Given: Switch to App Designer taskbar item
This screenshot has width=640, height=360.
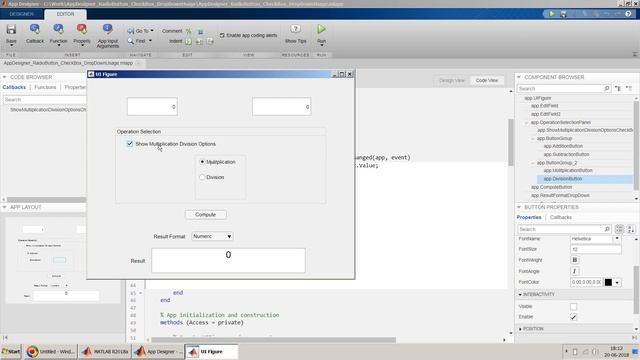Looking at the screenshot, I should click(x=158, y=351).
